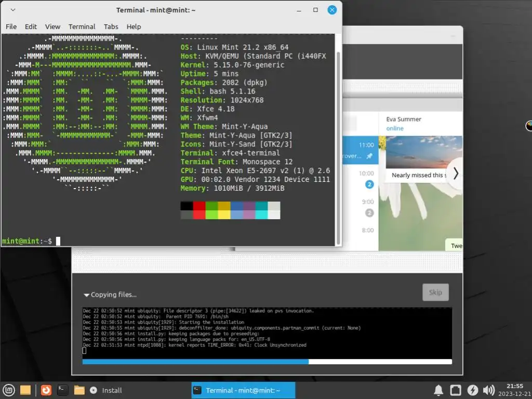Image resolution: width=532 pixels, height=399 pixels.
Task: Minimize the Terminal window
Action: pos(299,10)
